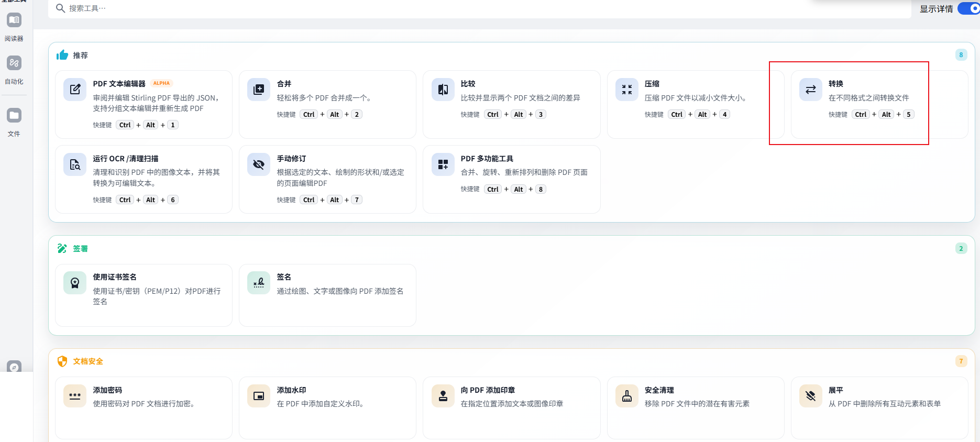Select the 添加水印 watermark icon

click(259, 396)
